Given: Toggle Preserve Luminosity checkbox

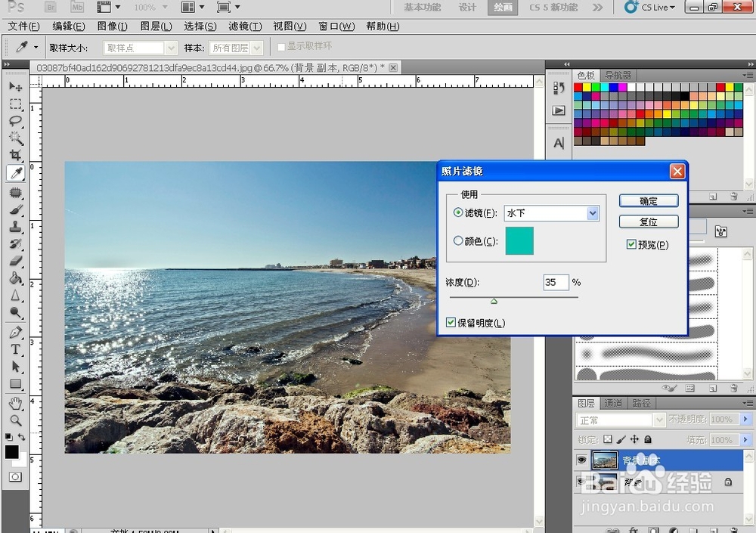Looking at the screenshot, I should tap(451, 322).
